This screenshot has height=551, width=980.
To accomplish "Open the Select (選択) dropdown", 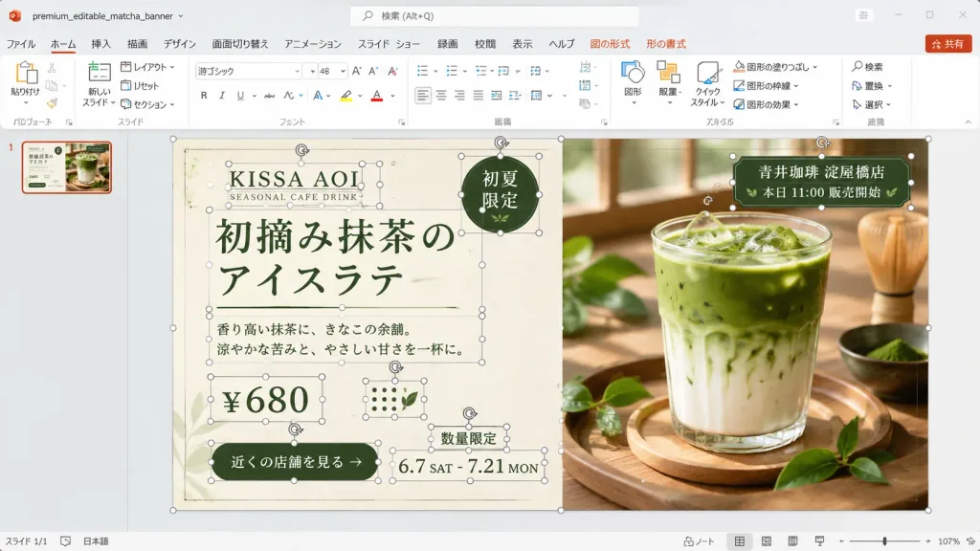I will tap(871, 104).
